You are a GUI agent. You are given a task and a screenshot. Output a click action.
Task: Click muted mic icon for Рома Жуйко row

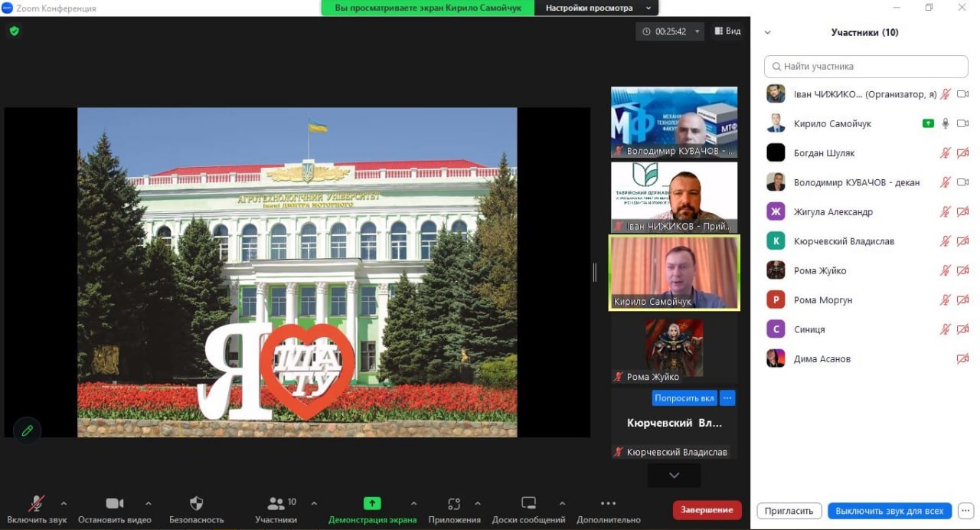point(946,270)
